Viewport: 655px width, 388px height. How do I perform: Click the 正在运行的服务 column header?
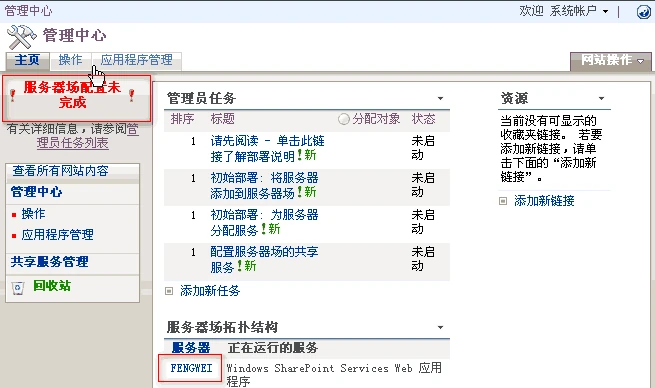coord(273,347)
